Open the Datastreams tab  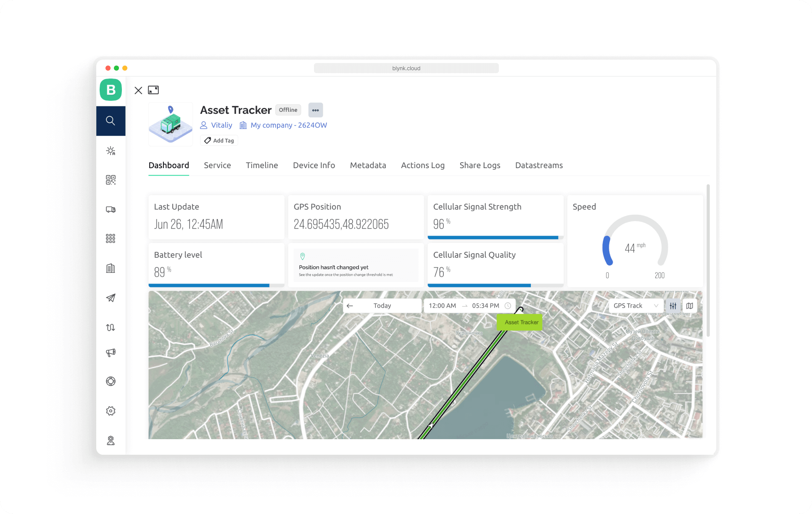(x=539, y=165)
